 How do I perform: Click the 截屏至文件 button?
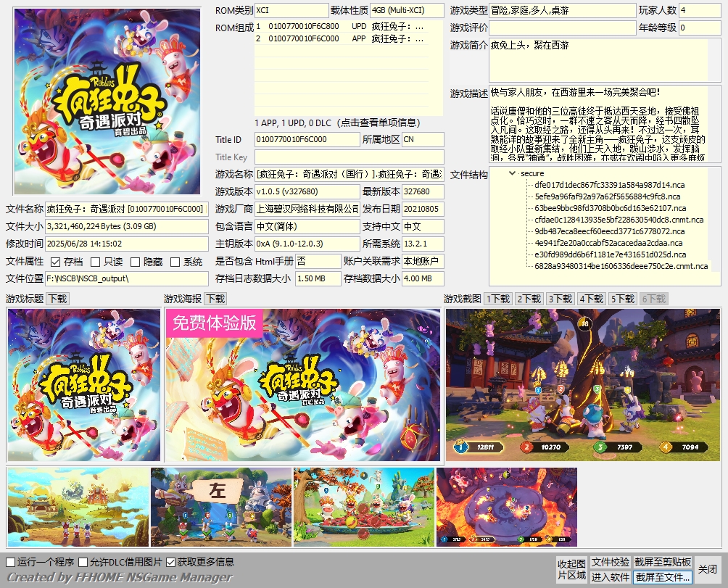(x=663, y=577)
